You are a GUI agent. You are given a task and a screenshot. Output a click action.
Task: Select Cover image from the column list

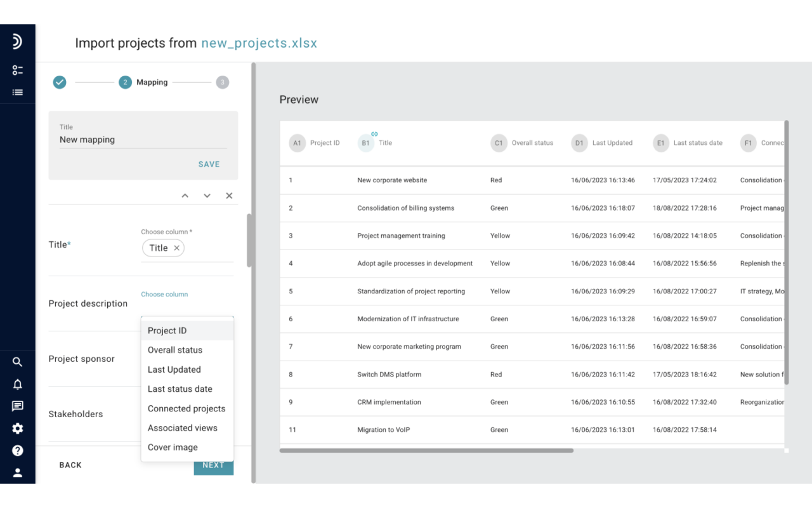tap(173, 447)
